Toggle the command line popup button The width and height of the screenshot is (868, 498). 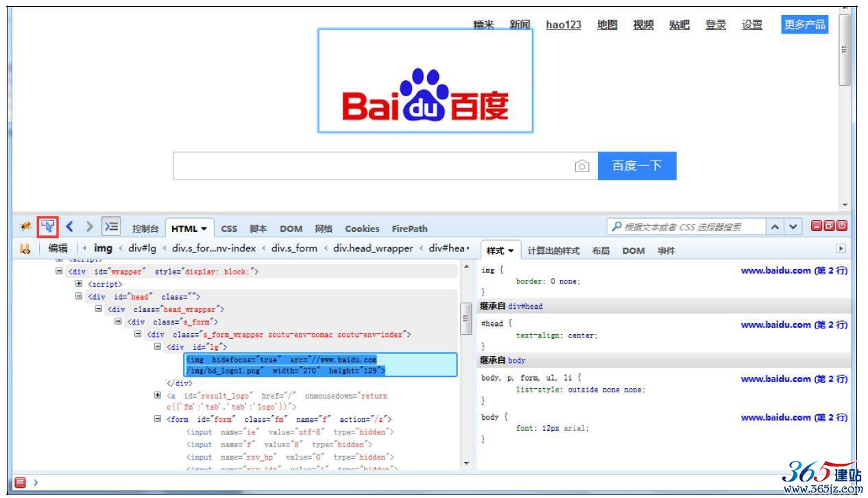point(110,226)
